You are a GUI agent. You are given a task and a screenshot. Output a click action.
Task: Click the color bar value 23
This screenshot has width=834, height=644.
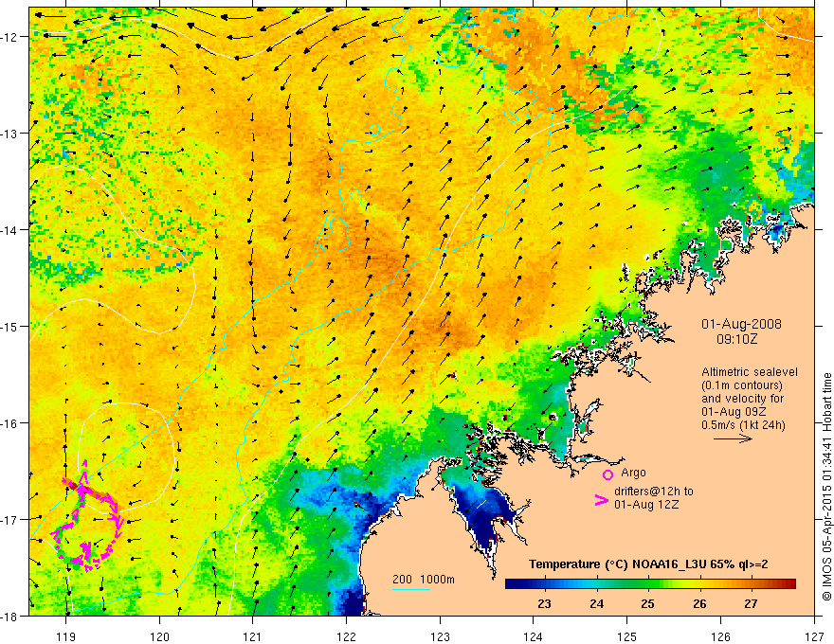[544, 603]
